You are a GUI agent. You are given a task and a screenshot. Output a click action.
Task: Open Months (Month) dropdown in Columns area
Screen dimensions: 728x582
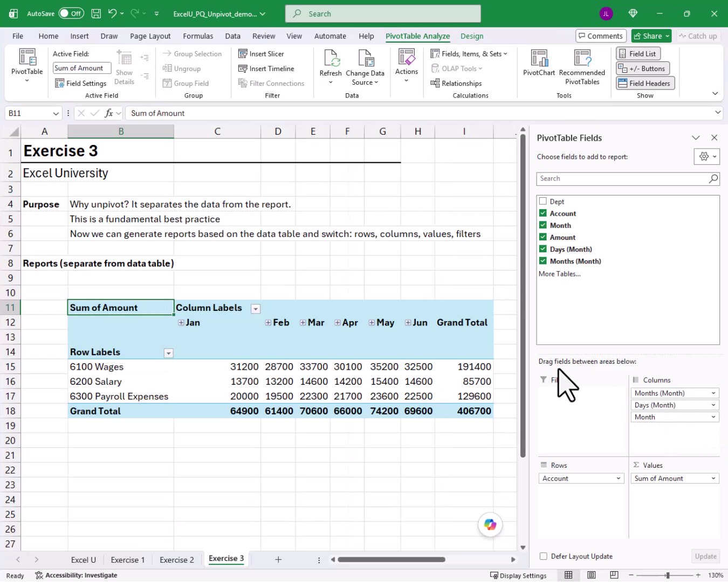tap(713, 393)
